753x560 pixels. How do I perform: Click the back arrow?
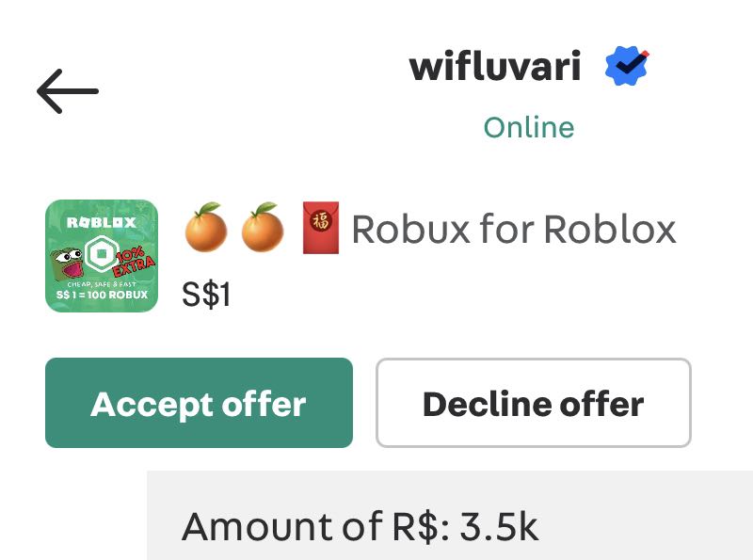pyautogui.click(x=68, y=90)
